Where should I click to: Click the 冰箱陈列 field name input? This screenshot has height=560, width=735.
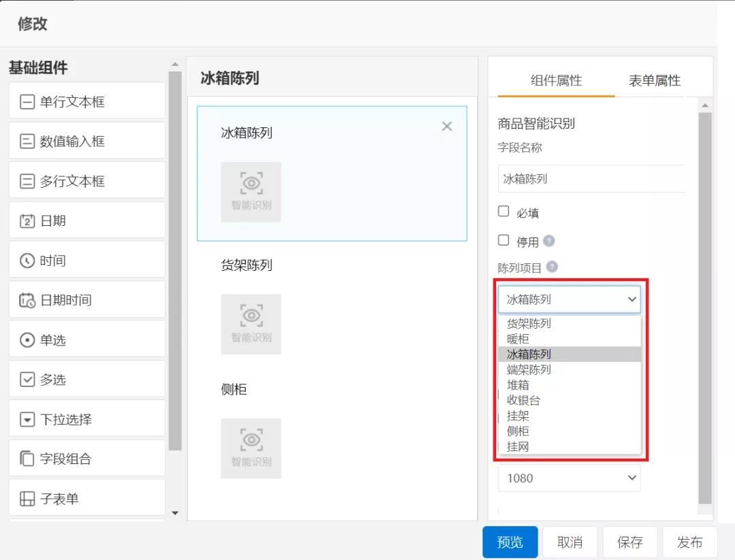[x=591, y=179]
